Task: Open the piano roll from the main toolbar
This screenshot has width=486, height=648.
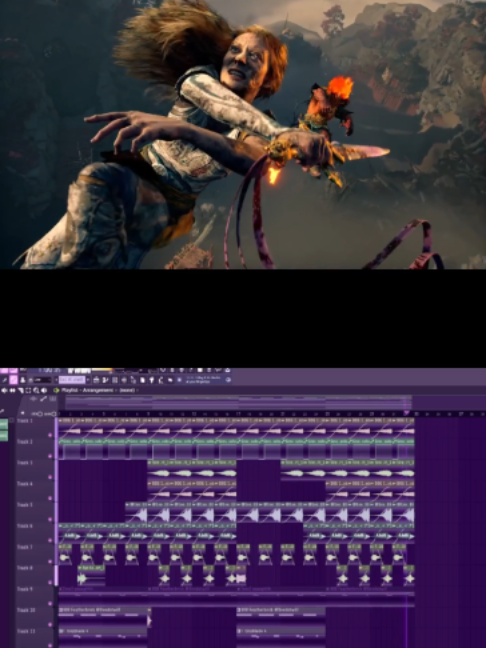Action: 105,380
